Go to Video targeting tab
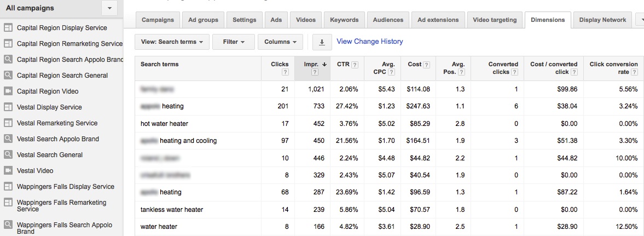Screen dimensions: 644x236 (x=496, y=20)
